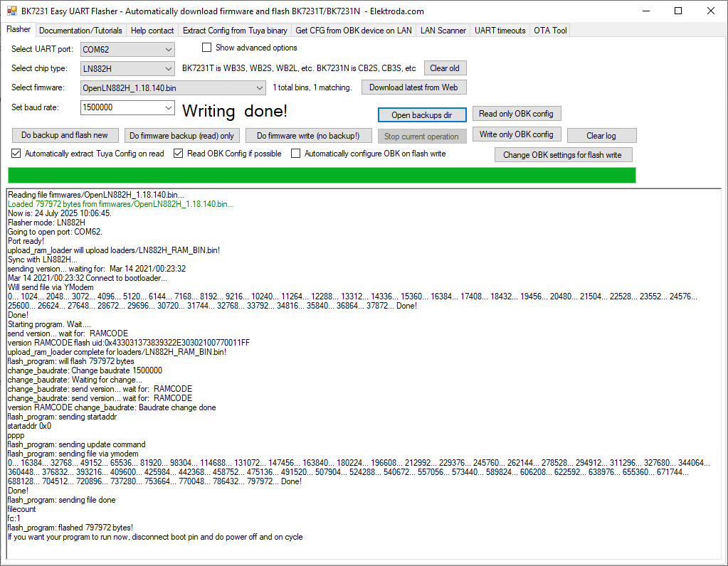Click Read only OBK config button
The height and width of the screenshot is (566, 728).
[x=516, y=114]
